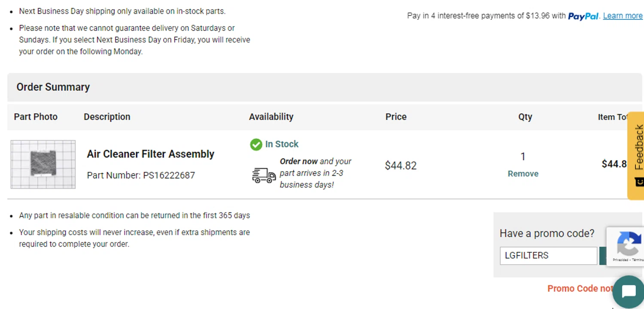
Task: Open the live chat bubble
Action: (x=628, y=292)
